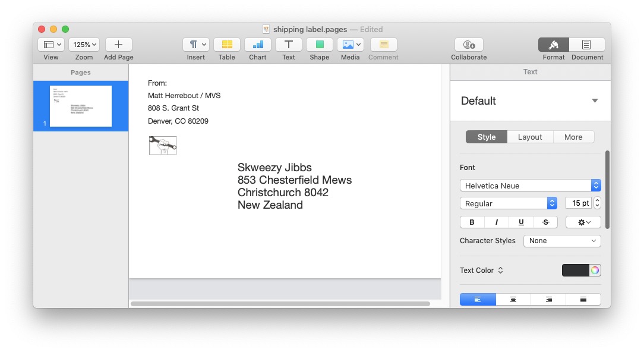Open the View options
This screenshot has width=644, height=352.
tap(51, 44)
